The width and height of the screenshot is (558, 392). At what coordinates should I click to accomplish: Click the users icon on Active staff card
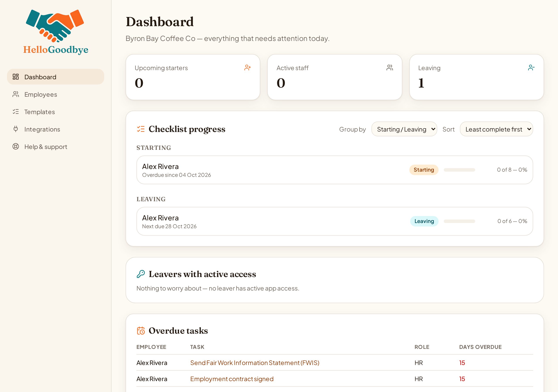390,68
